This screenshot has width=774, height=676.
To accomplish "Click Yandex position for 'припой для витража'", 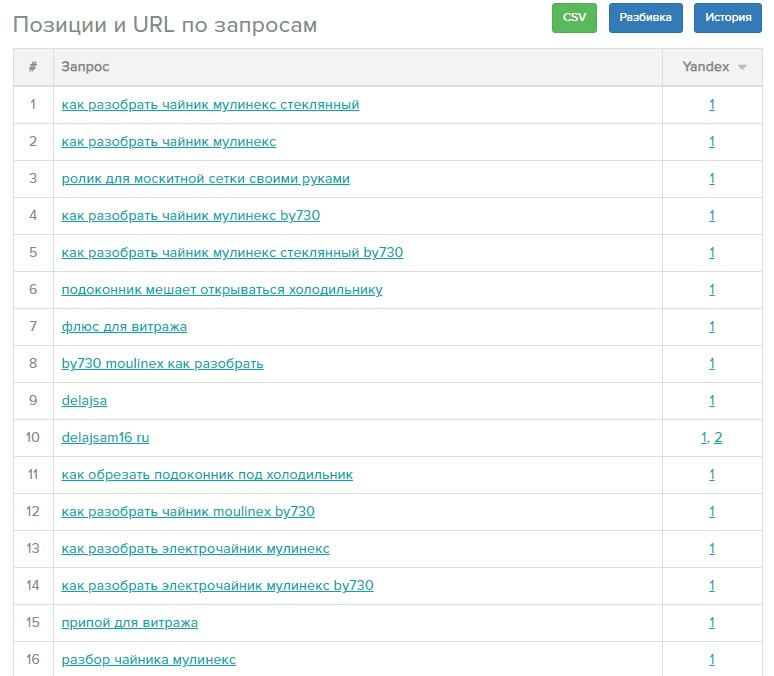I will 712,623.
